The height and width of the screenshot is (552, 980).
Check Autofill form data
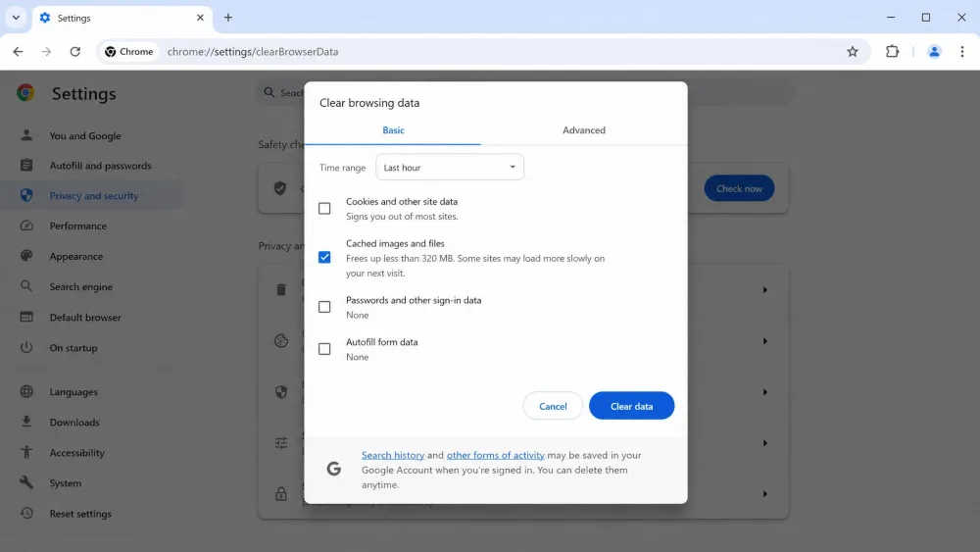tap(324, 348)
